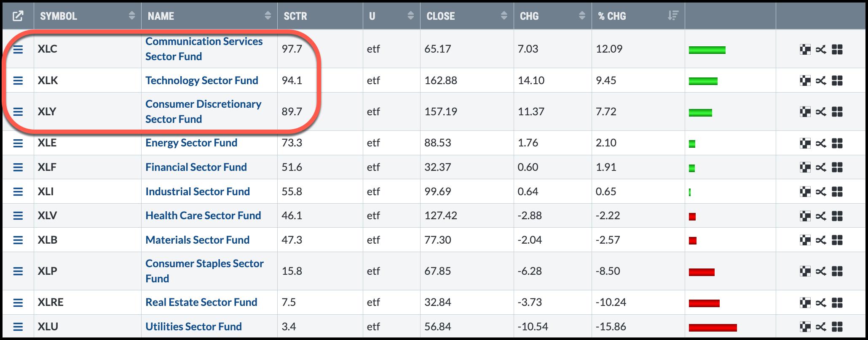Click the XLY symbol cell
This screenshot has width=868, height=340.
pyautogui.click(x=47, y=112)
